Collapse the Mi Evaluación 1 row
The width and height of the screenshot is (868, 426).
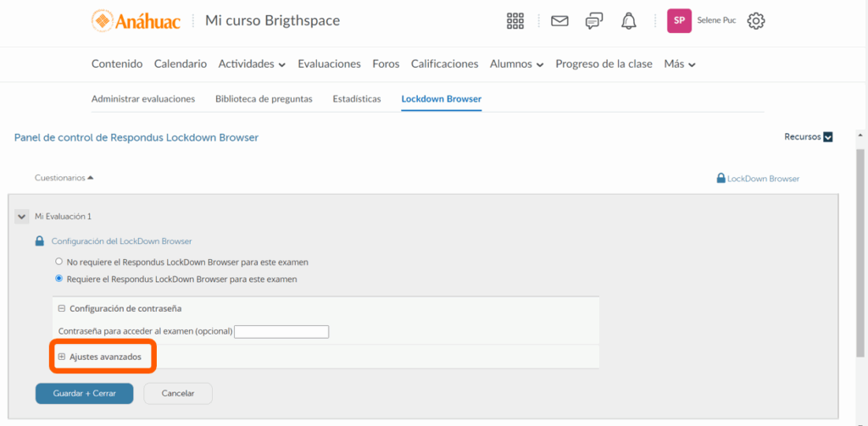click(21, 217)
